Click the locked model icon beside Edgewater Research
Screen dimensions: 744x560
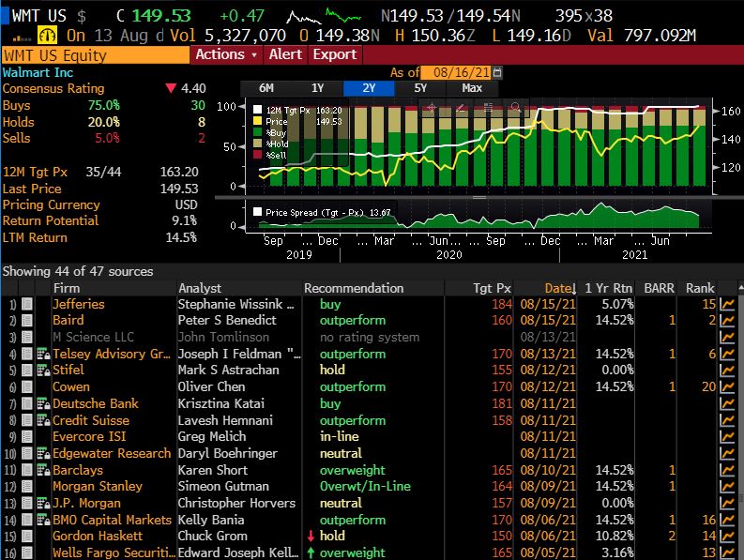(x=44, y=454)
